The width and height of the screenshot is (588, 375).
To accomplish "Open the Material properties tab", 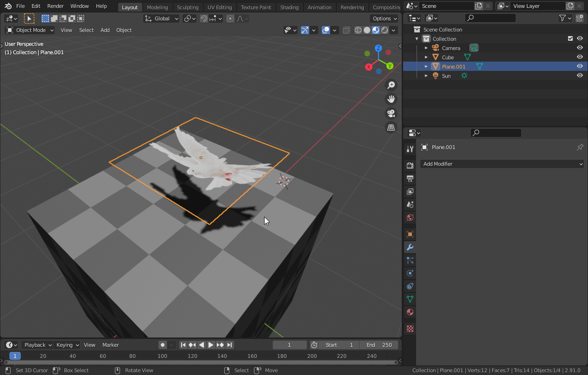I will (x=410, y=312).
